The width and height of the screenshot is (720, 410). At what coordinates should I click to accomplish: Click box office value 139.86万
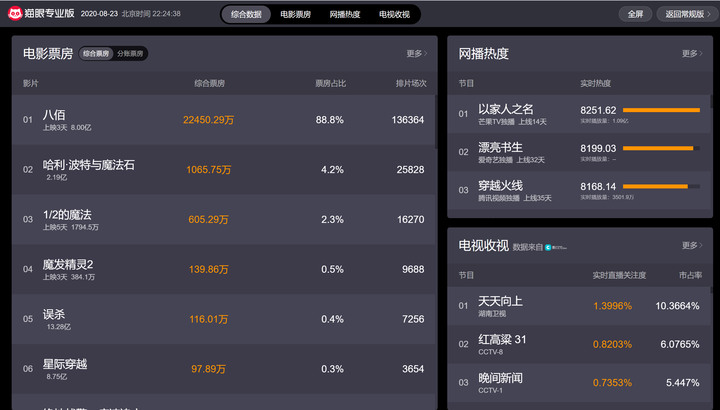pos(208,270)
